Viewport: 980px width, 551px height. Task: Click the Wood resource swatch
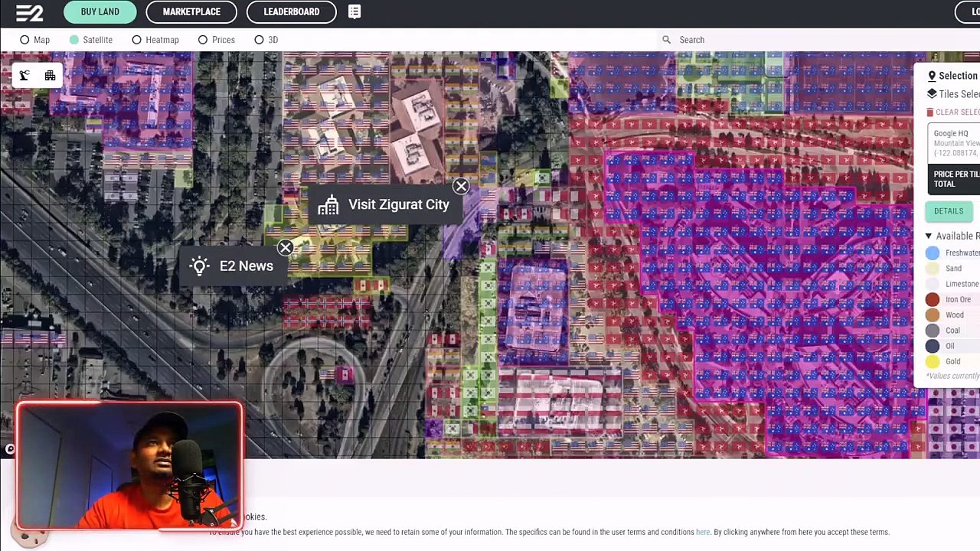pos(932,315)
